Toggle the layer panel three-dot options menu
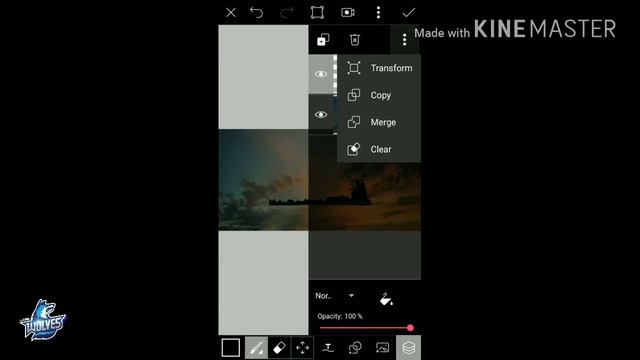The width and height of the screenshot is (640, 360). pyautogui.click(x=404, y=40)
